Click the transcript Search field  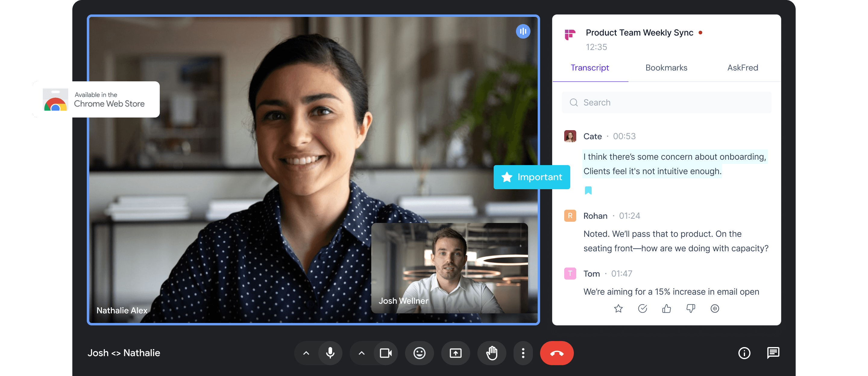pos(666,102)
